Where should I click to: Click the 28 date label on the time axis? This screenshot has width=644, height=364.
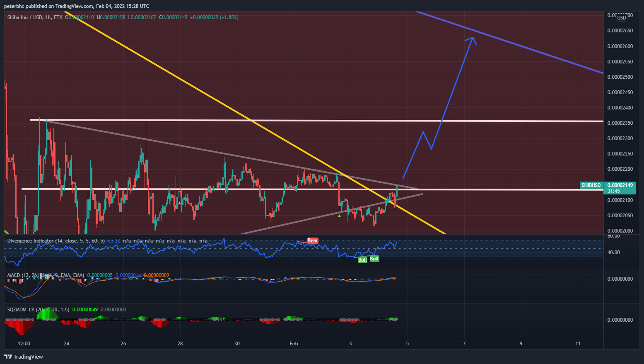[180, 344]
